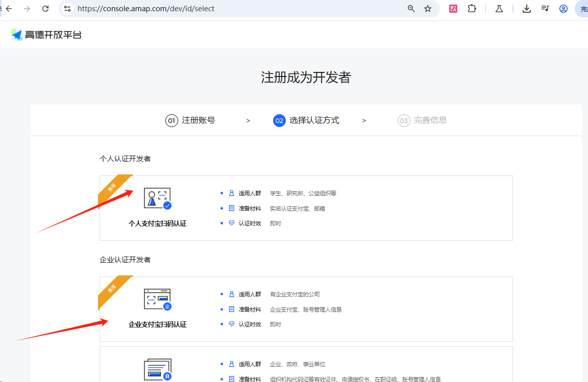588x382 pixels.
Task: Click 适用人群 icon beside 企业、政府、事业单位
Action: point(232,364)
